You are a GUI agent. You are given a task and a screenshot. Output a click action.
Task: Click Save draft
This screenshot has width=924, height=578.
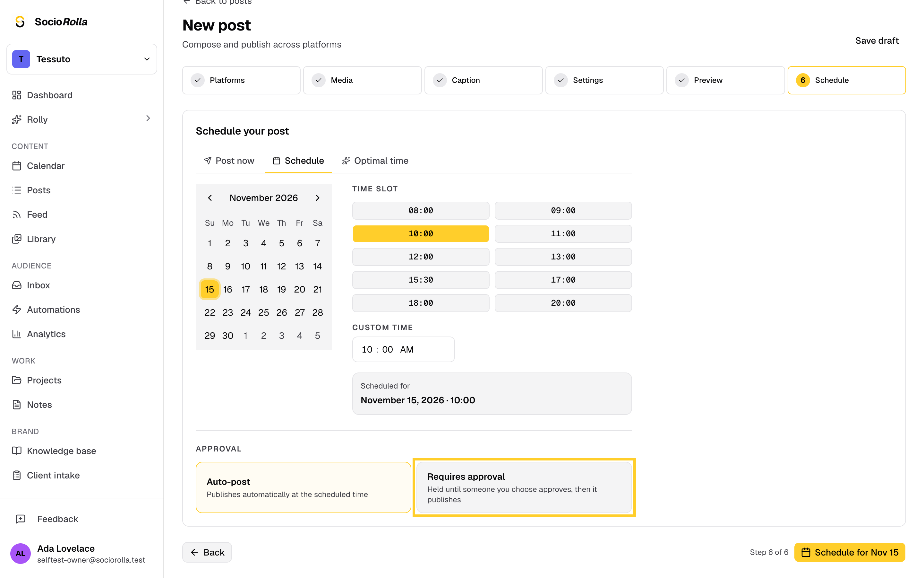coord(877,40)
